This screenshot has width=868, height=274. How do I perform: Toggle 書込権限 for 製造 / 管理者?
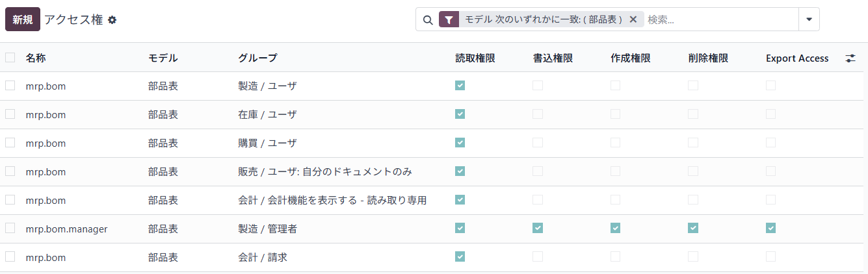point(538,228)
